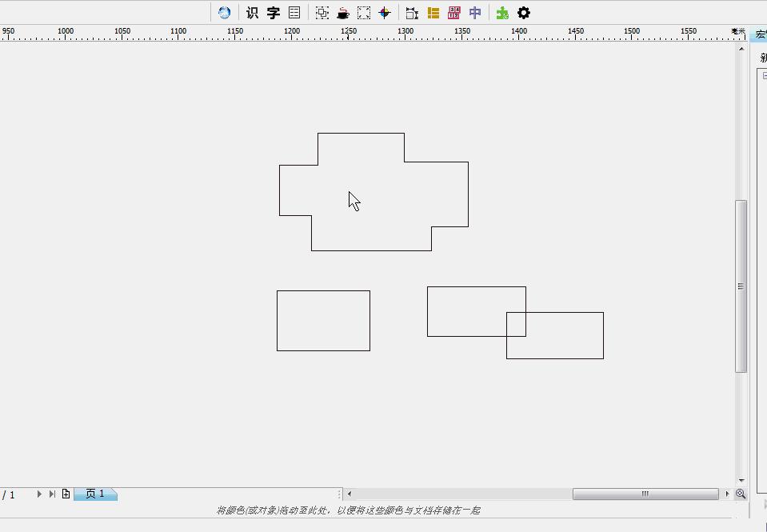Select the 宏 panel tab on the right

point(761,34)
